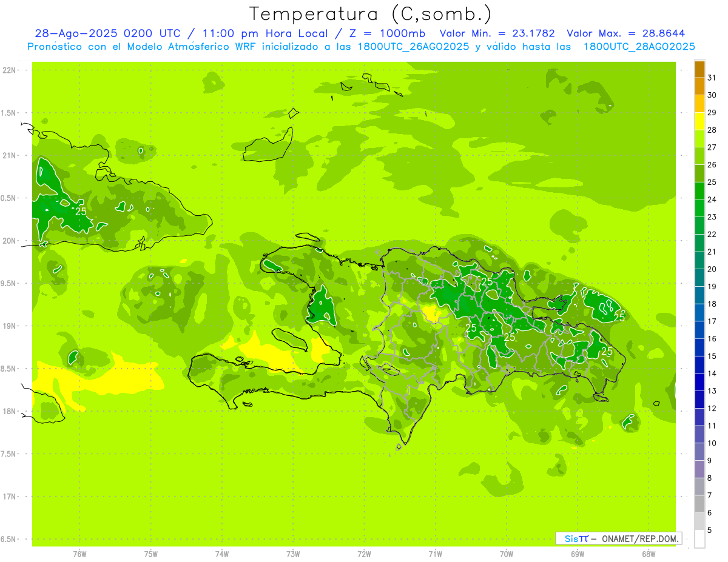
Task: Click the '20N' latitude axis label
Action: pyautogui.click(x=10, y=241)
